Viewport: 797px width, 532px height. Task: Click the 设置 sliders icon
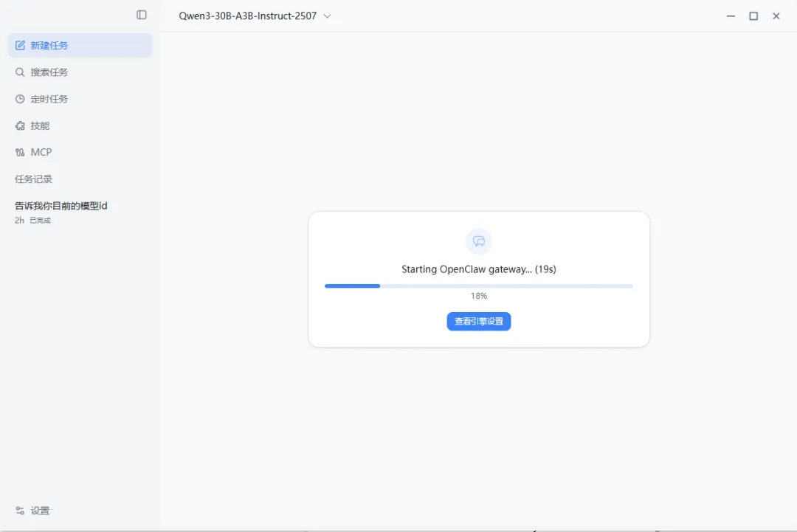coord(20,511)
